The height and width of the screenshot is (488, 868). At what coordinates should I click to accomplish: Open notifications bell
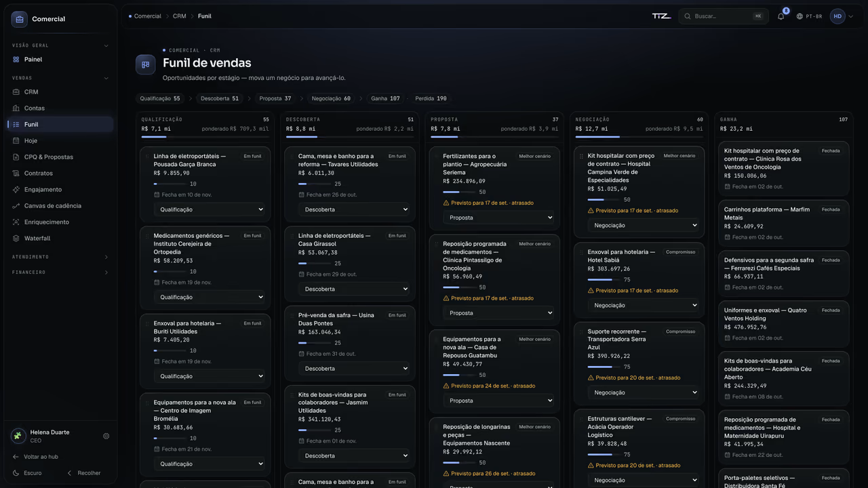(x=781, y=16)
